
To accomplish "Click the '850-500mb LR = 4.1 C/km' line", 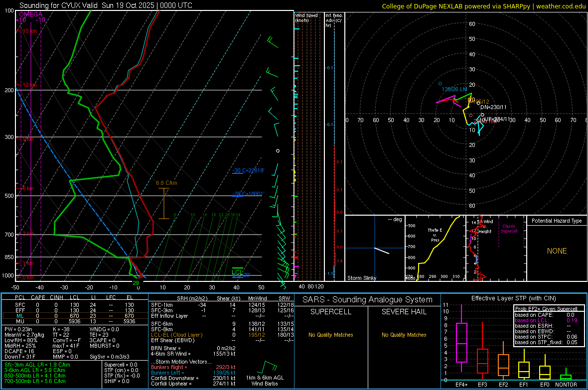I will 35,376.
